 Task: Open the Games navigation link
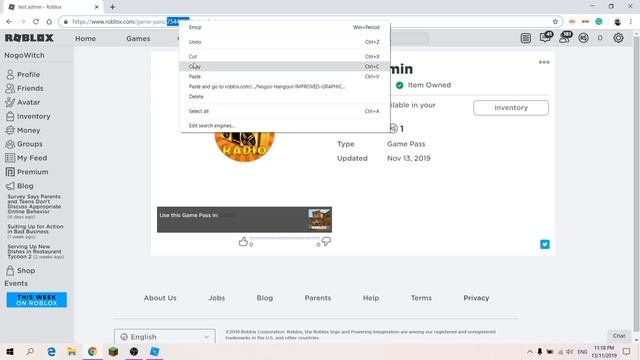pos(138,38)
